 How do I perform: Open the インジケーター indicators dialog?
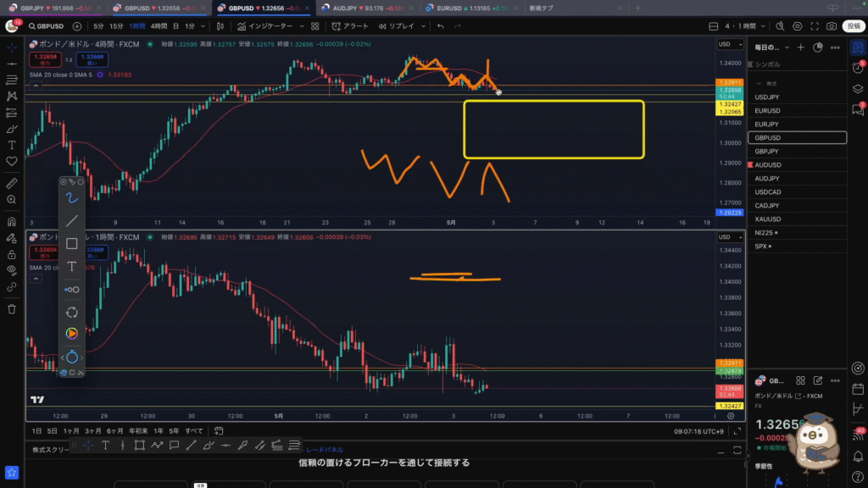pyautogui.click(x=265, y=26)
